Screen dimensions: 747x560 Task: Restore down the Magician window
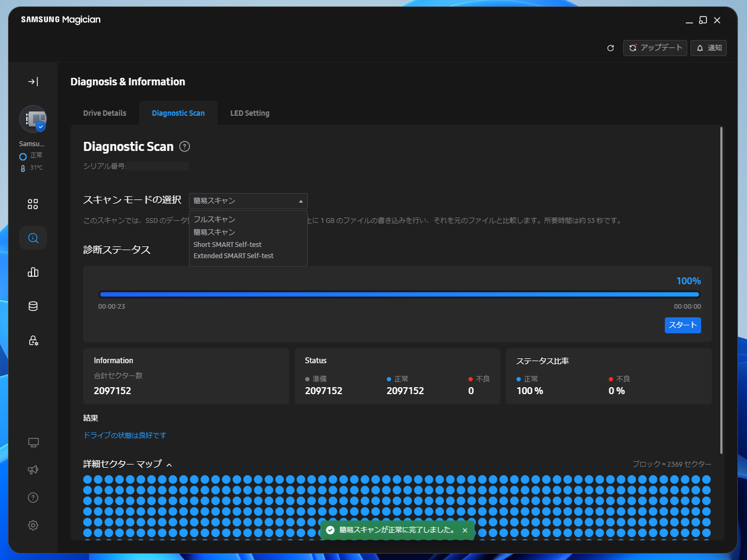click(703, 20)
